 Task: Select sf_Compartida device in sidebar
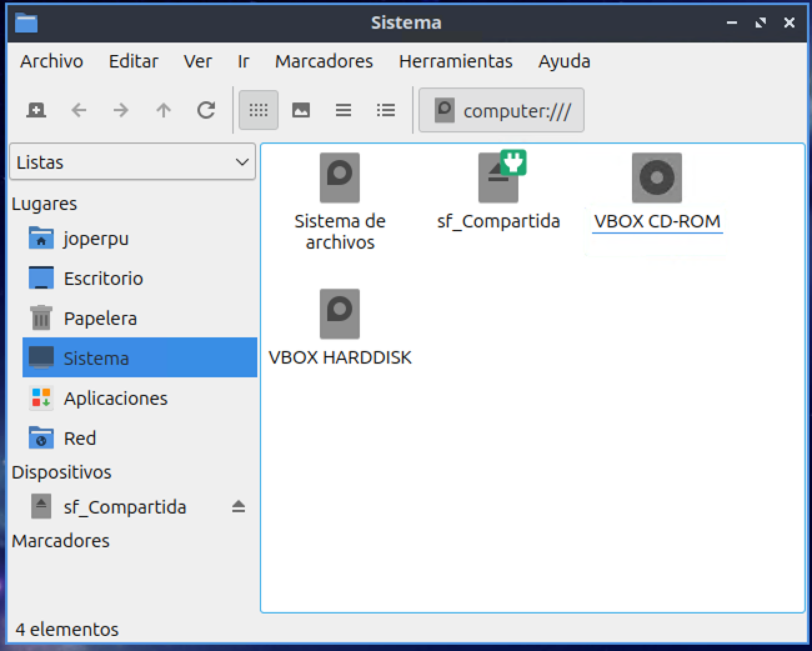pyautogui.click(x=124, y=507)
